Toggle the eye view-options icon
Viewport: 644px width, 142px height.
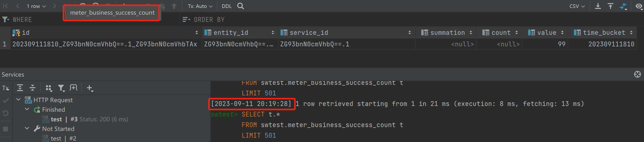point(638,6)
